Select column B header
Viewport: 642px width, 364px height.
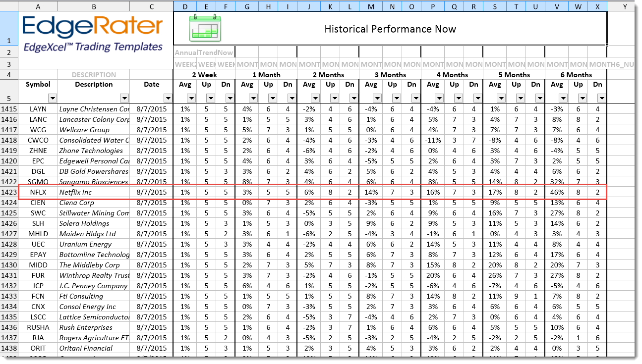94,6
